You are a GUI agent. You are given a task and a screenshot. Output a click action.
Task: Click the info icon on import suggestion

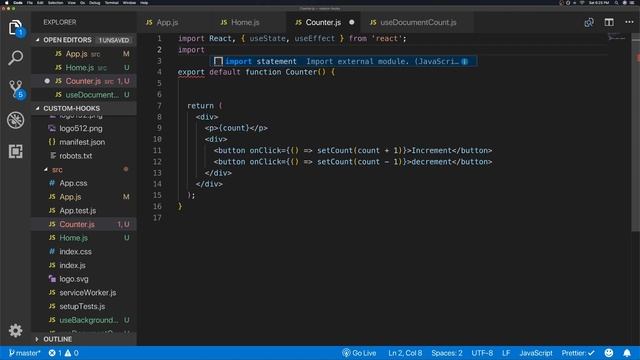[x=464, y=61]
